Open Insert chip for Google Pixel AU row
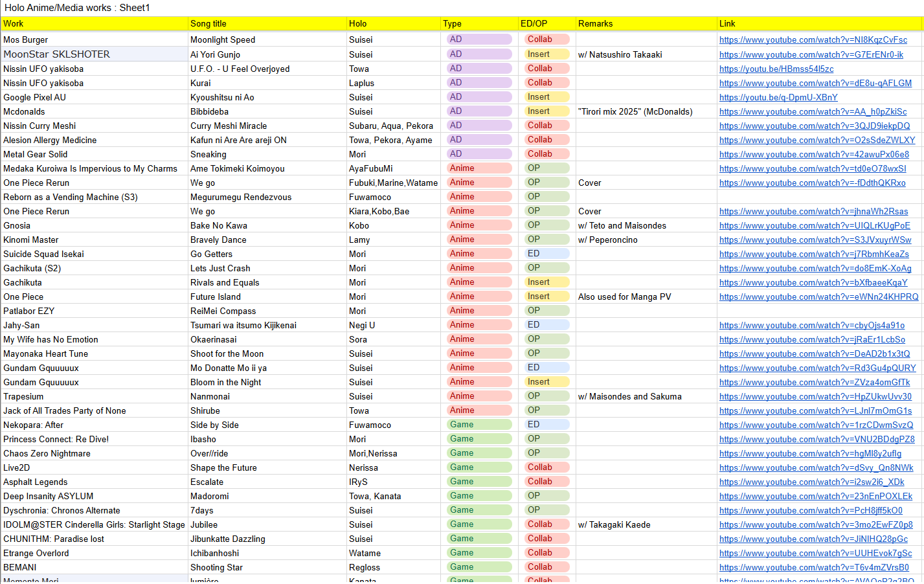The image size is (924, 584). tap(547, 96)
